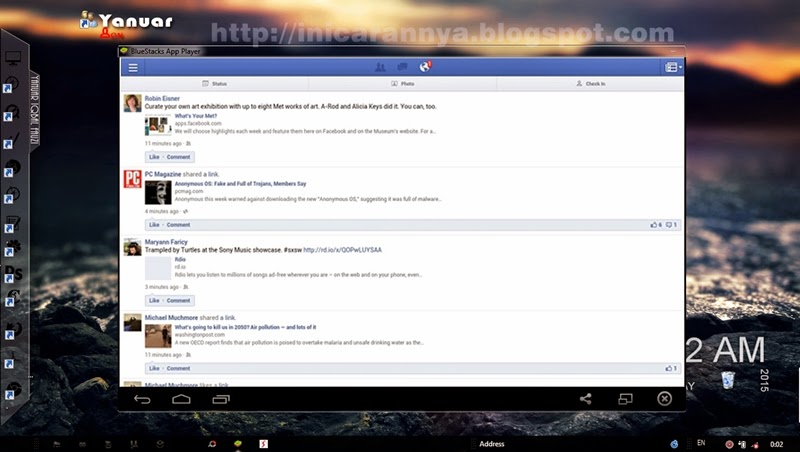This screenshot has width=800, height=452.
Task: Comment on Robin Eisner's post
Action: point(178,157)
